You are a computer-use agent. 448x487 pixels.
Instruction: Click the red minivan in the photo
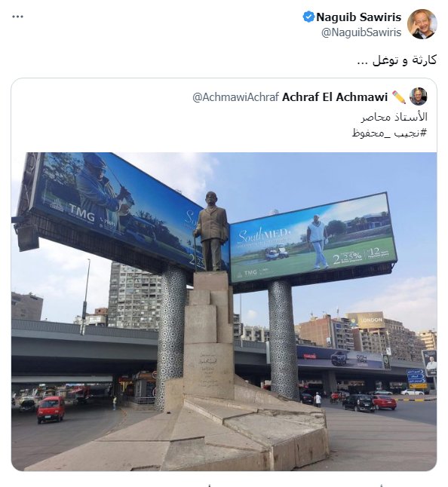point(51,409)
